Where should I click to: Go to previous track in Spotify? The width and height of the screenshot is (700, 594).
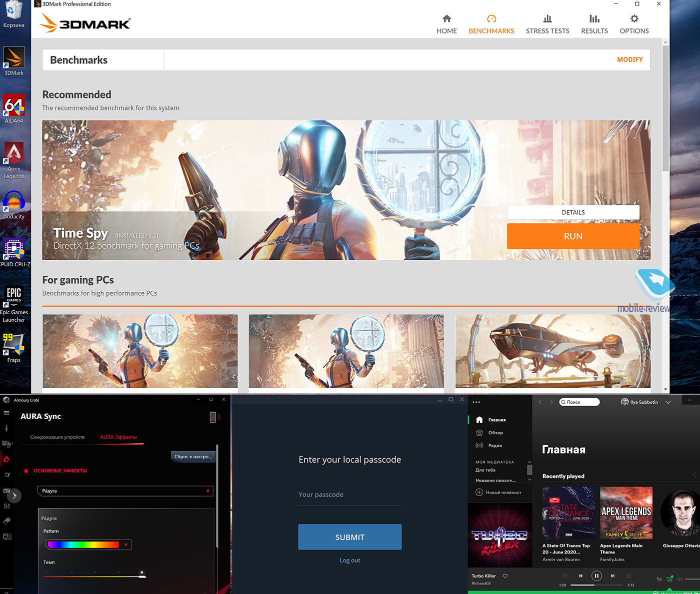pyautogui.click(x=580, y=576)
